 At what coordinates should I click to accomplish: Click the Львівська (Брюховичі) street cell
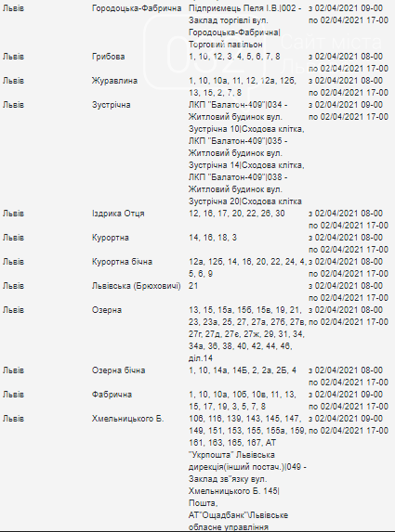[137, 286]
